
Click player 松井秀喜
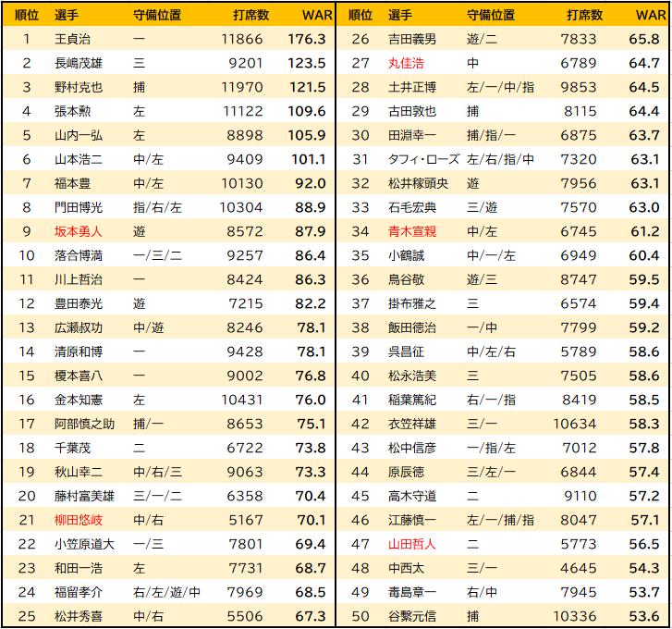[79, 615]
